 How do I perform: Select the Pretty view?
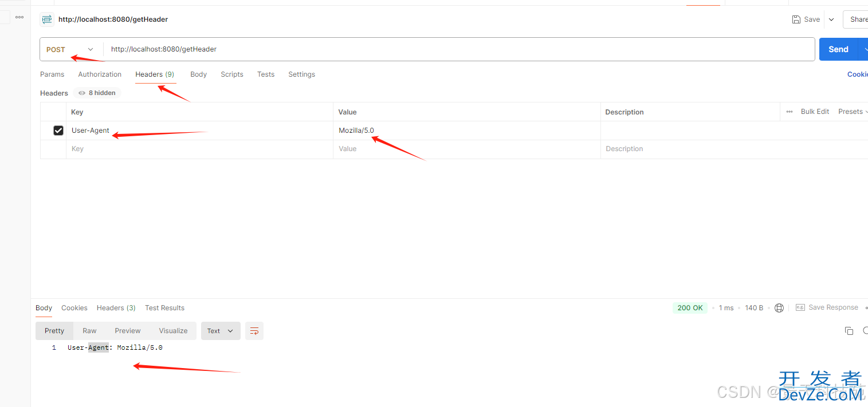click(x=54, y=331)
